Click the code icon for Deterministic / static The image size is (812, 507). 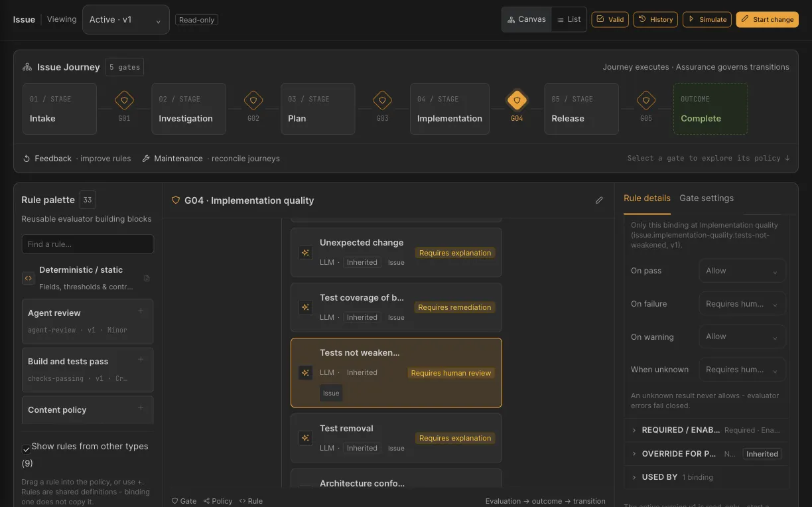click(x=29, y=278)
